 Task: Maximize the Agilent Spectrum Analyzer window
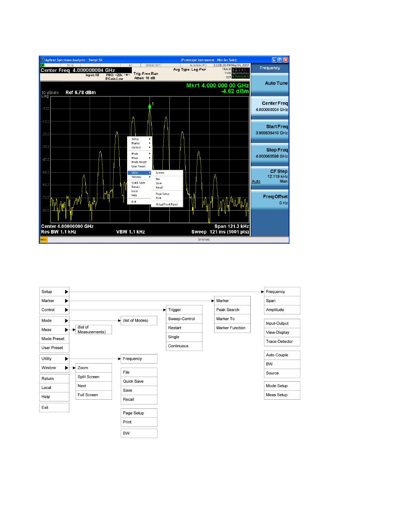pos(280,60)
